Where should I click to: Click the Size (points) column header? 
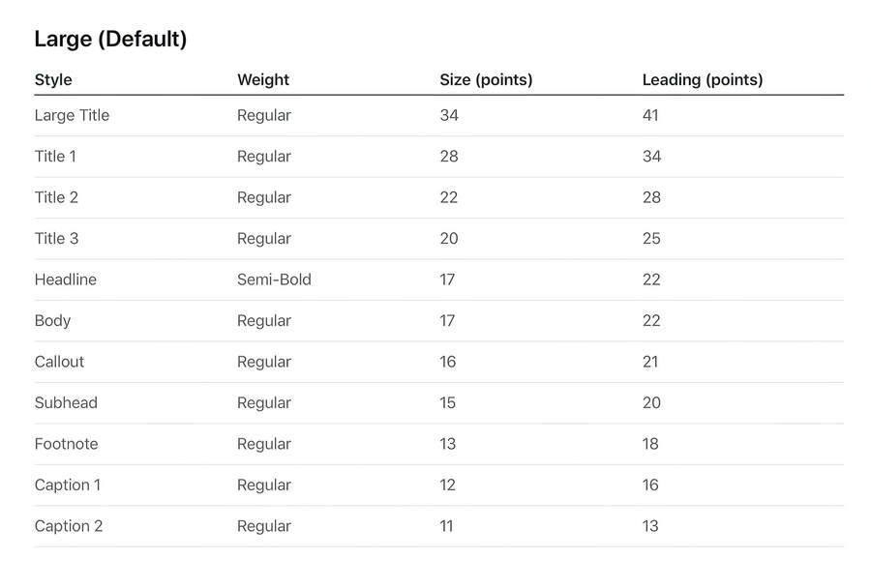tap(486, 80)
